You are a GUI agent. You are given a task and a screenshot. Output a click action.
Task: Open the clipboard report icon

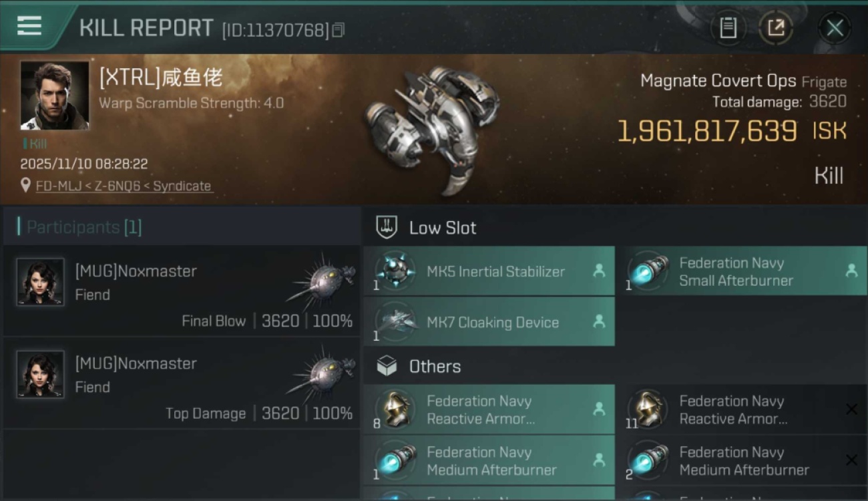pos(728,28)
